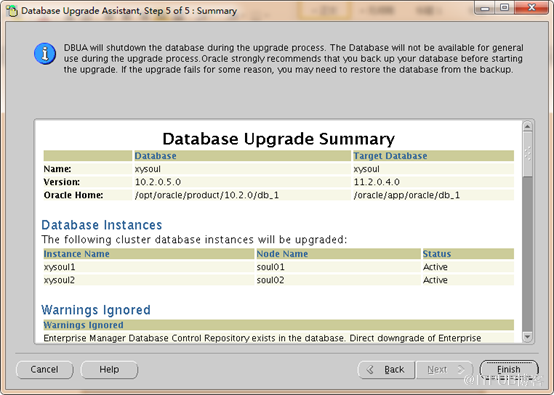The image size is (554, 395).
Task: Click the source database name 'xysoul'
Action: [148, 169]
